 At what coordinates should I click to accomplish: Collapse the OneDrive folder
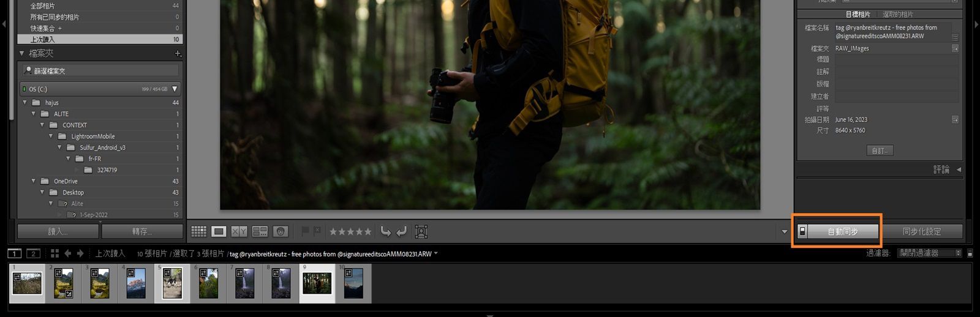click(34, 181)
